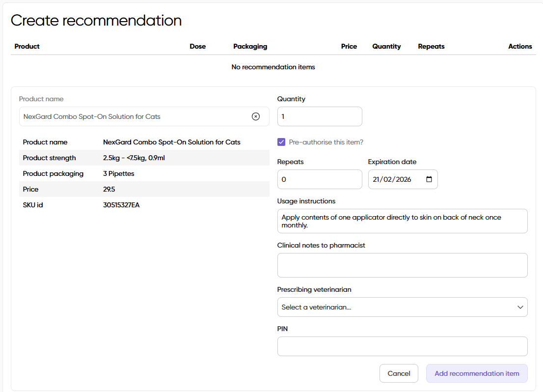543x392 pixels.
Task: Select the PIN entry field
Action: click(x=402, y=346)
